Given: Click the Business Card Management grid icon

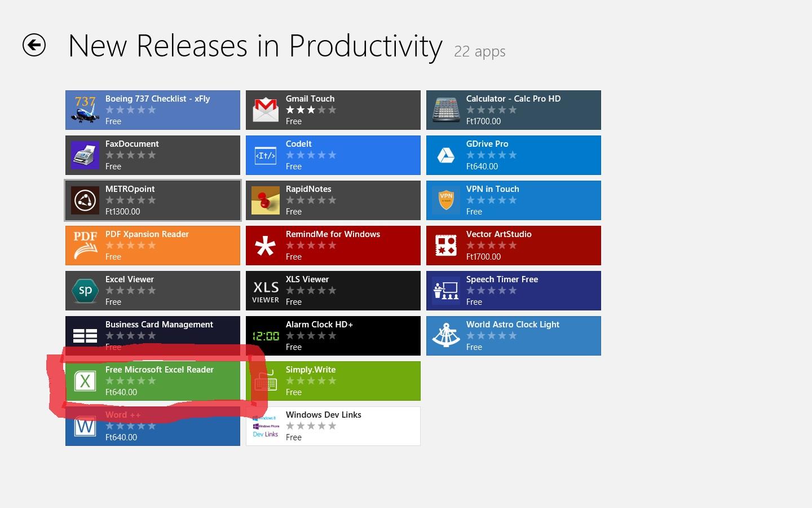Looking at the screenshot, I should [x=85, y=336].
